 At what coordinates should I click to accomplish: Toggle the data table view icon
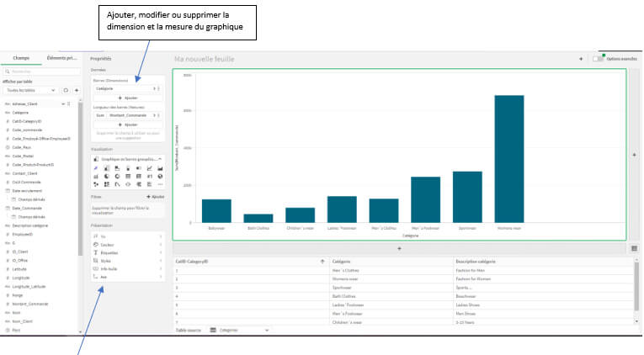click(x=634, y=248)
